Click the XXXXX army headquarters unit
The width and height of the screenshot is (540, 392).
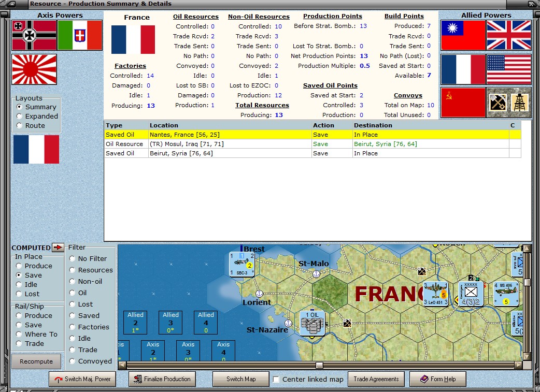click(x=471, y=294)
